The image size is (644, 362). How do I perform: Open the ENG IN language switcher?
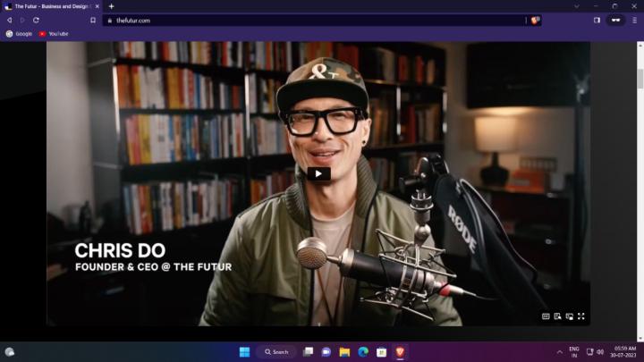click(574, 352)
